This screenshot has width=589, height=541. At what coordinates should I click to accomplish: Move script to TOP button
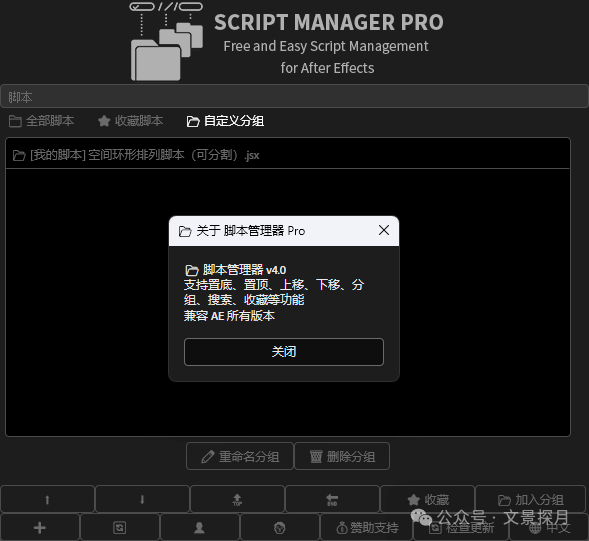click(x=237, y=499)
